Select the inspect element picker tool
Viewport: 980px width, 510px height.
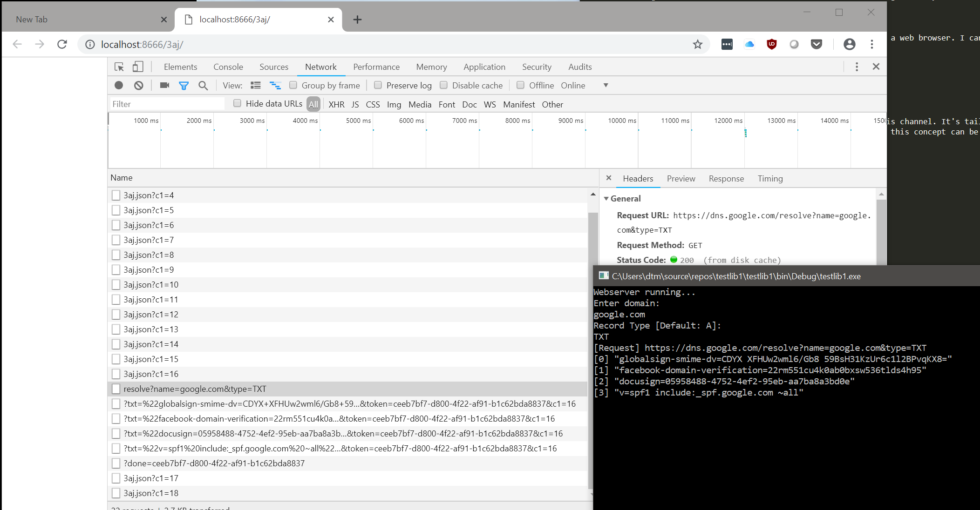click(119, 67)
